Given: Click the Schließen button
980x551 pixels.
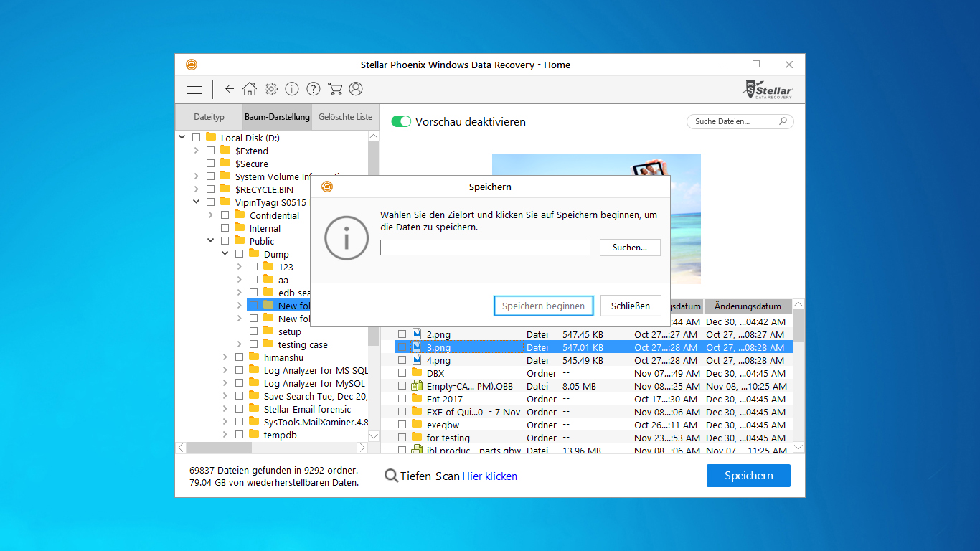Looking at the screenshot, I should pos(631,306).
